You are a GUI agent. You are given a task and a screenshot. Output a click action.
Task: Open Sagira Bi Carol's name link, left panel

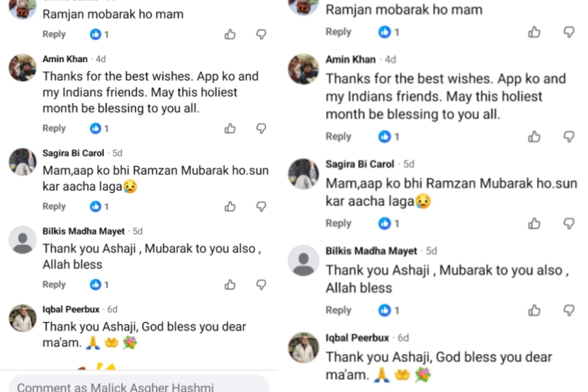(x=74, y=153)
